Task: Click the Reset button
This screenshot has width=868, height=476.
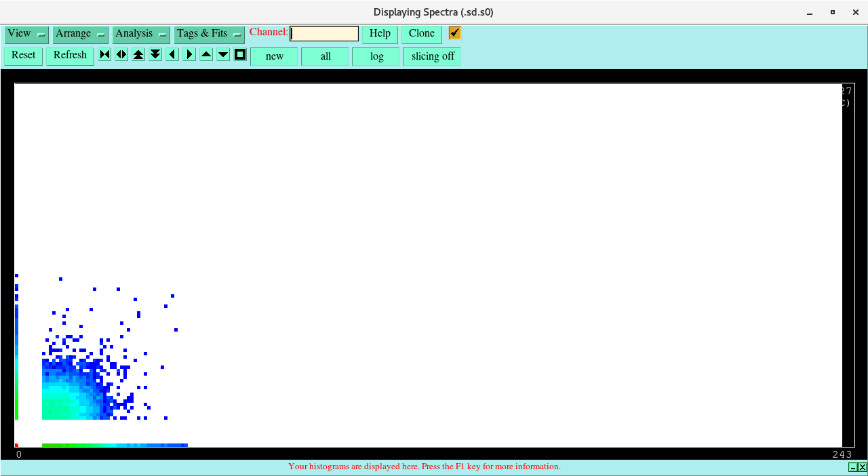Action: (24, 56)
